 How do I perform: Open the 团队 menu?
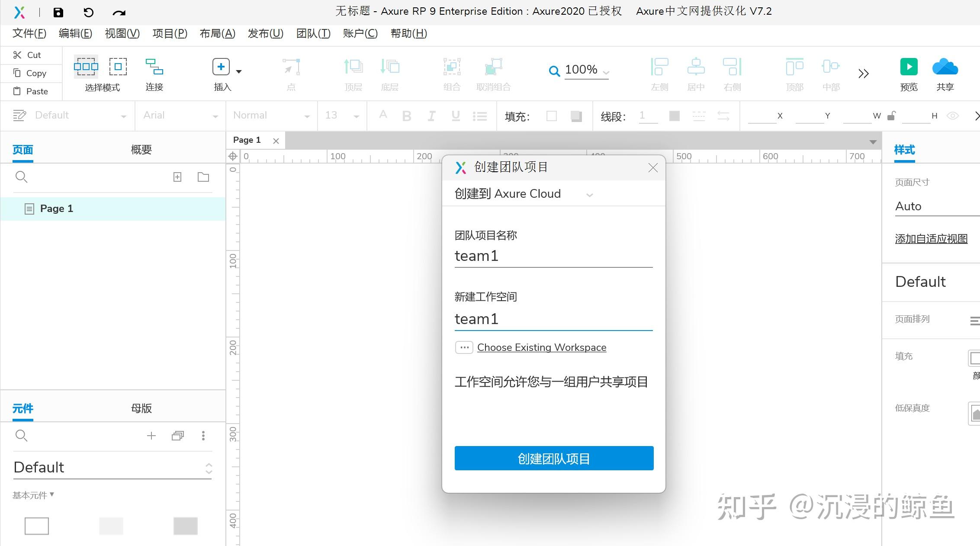(x=312, y=33)
